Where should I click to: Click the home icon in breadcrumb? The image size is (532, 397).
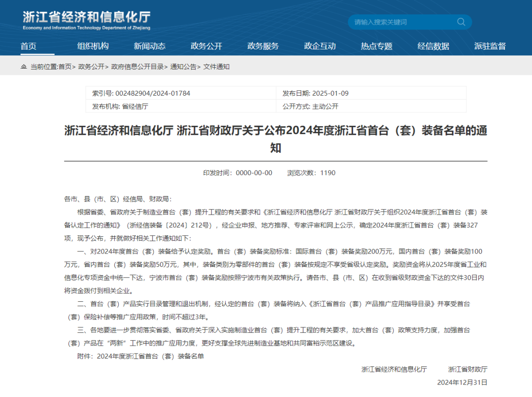(x=24, y=67)
